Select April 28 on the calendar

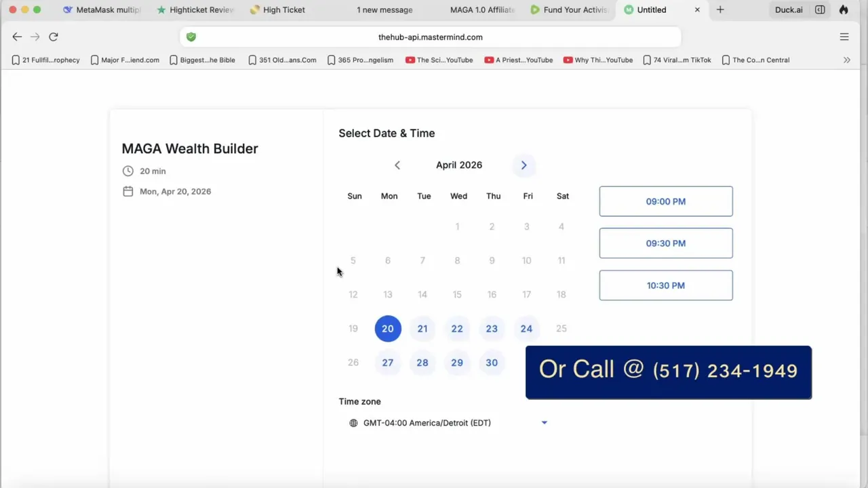(422, 363)
